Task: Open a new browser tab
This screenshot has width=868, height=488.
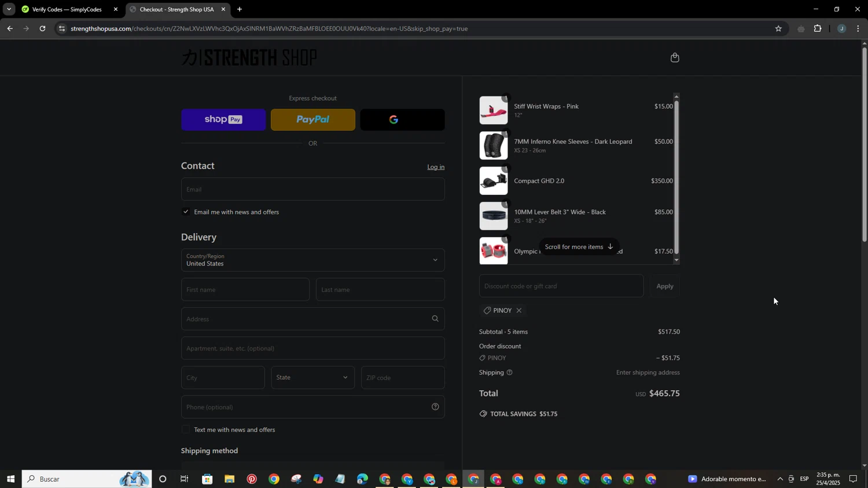Action: [x=240, y=9]
